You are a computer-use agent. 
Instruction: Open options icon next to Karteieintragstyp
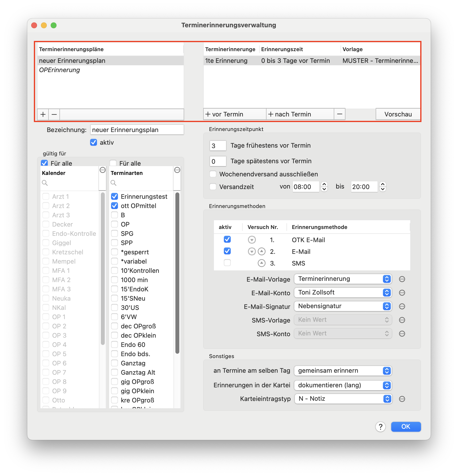[x=402, y=399]
